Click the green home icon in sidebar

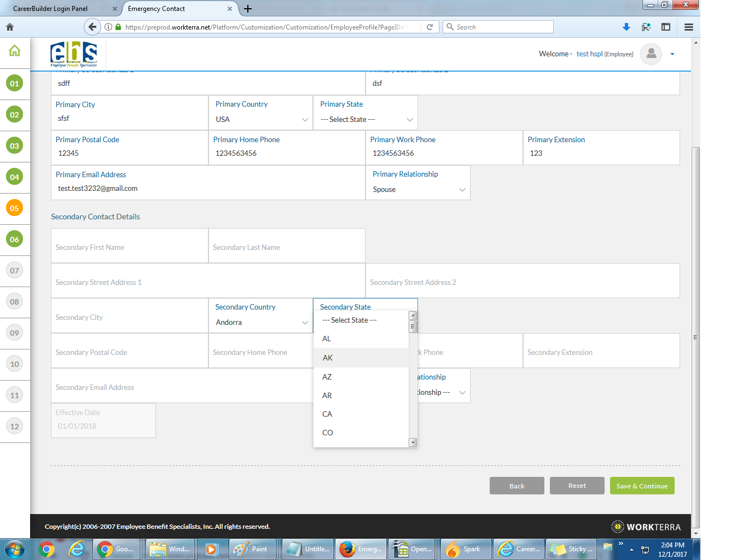15,51
